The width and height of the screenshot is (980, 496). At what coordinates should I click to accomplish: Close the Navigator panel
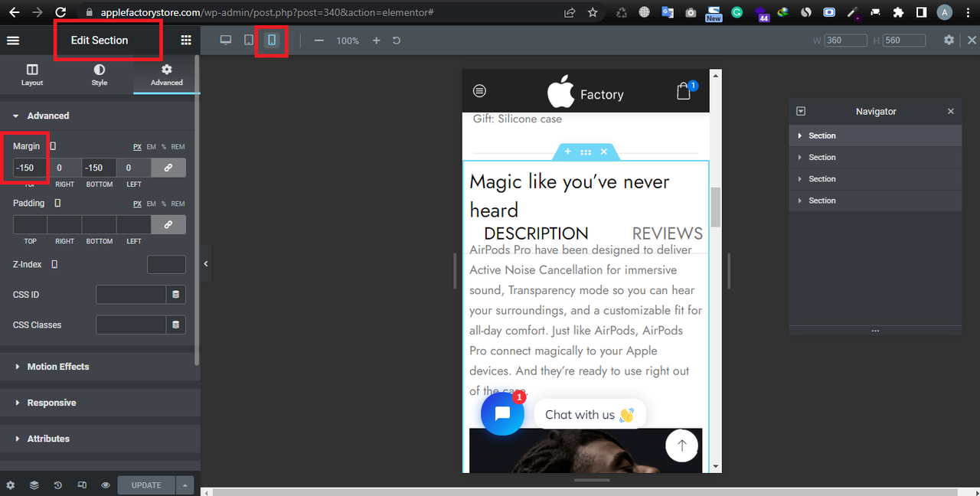pos(951,111)
